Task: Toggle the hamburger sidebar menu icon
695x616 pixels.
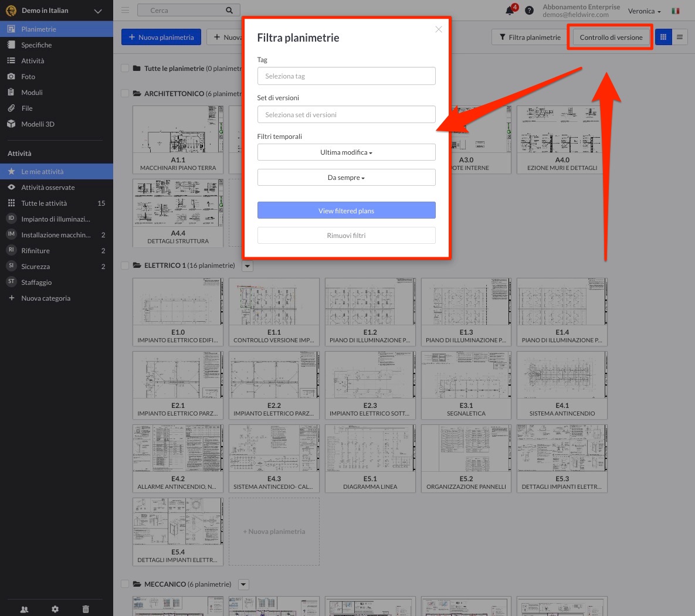Action: (125, 10)
